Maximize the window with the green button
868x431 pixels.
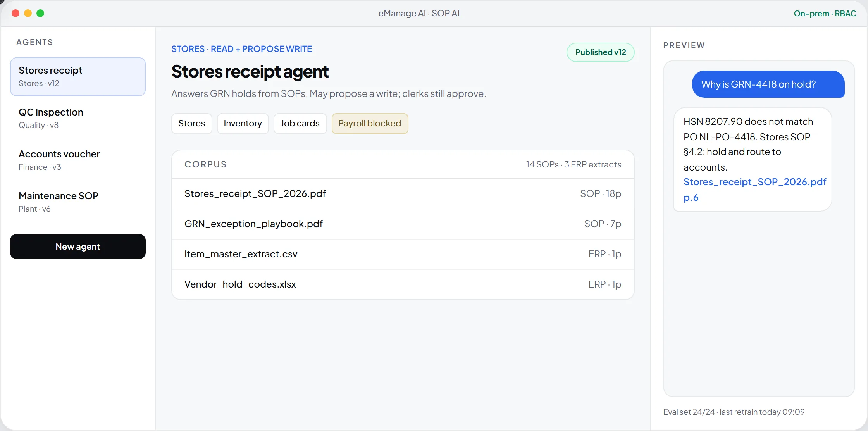click(40, 13)
